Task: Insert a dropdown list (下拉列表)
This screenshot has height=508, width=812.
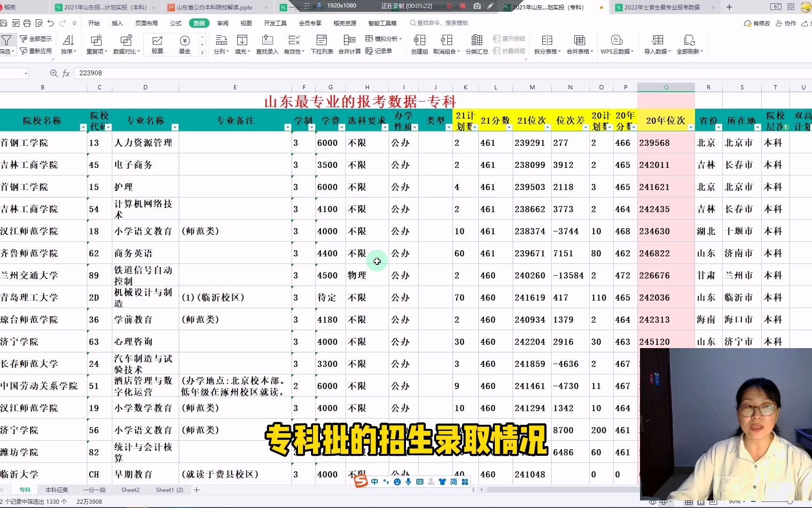Action: (x=322, y=45)
